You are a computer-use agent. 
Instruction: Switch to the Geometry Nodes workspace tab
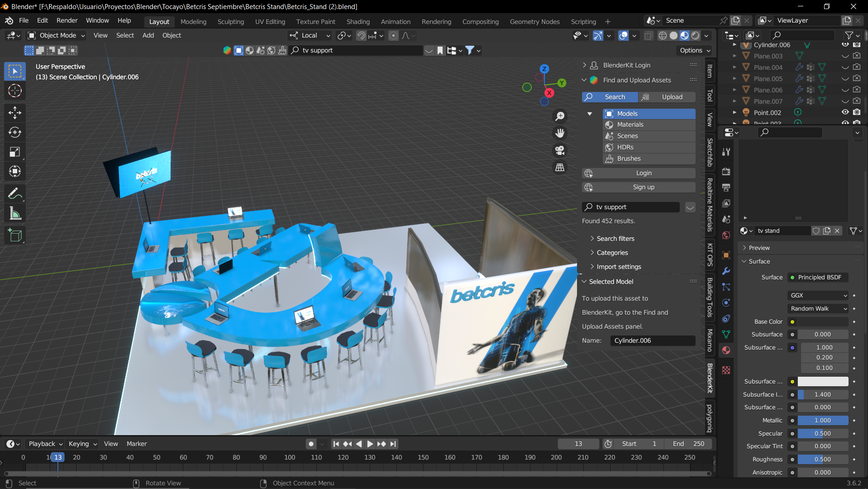pyautogui.click(x=534, y=22)
